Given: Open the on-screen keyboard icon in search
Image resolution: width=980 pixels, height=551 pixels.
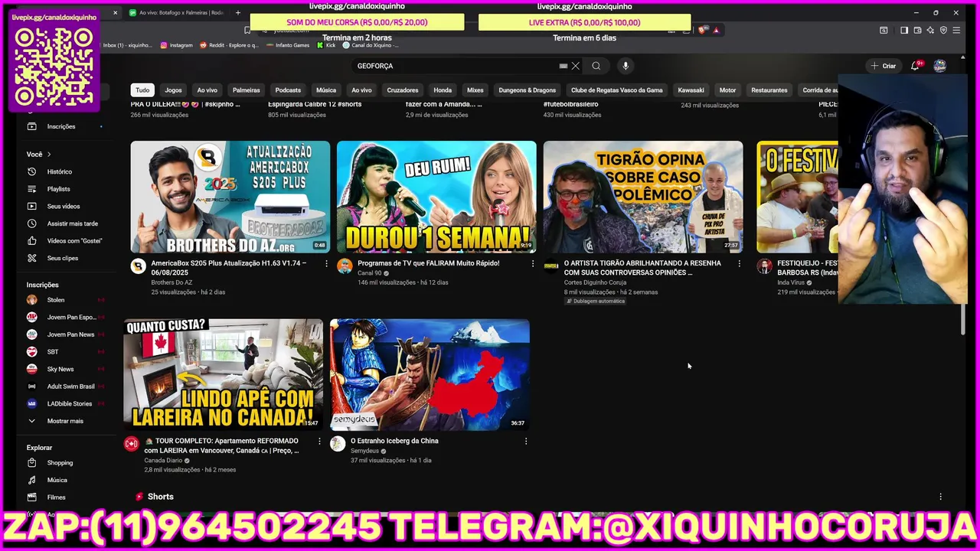Looking at the screenshot, I should click(563, 66).
